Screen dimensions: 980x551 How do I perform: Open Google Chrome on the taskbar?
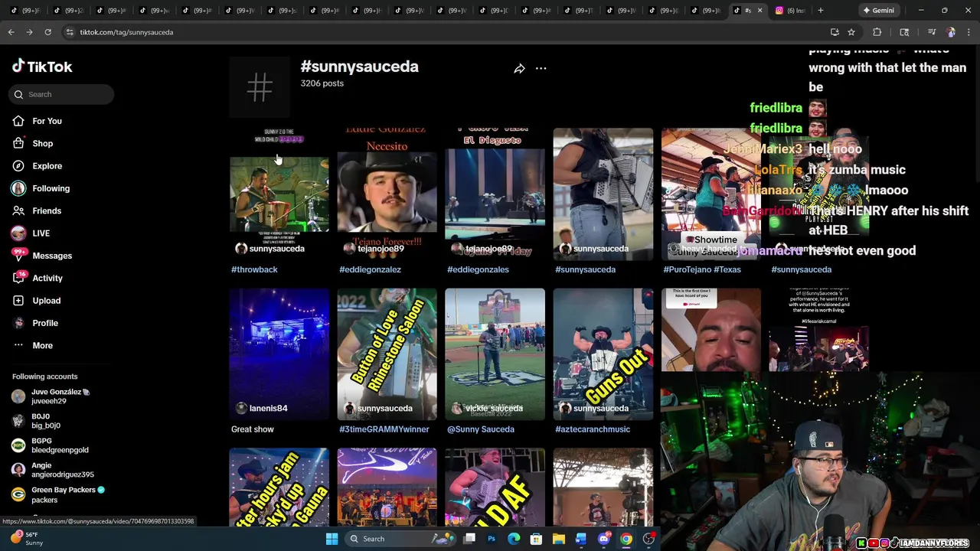tap(626, 539)
